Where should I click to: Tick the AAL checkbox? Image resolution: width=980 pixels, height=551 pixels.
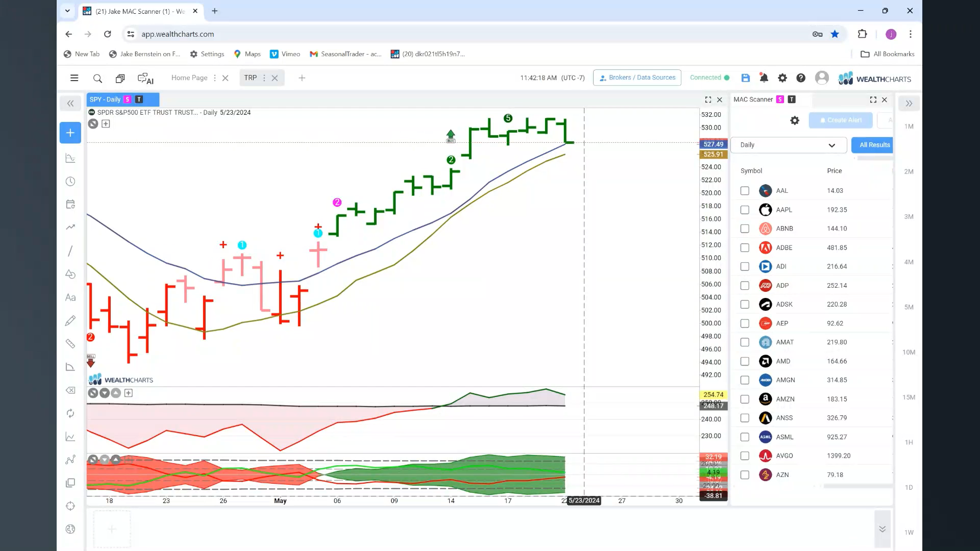745,191
